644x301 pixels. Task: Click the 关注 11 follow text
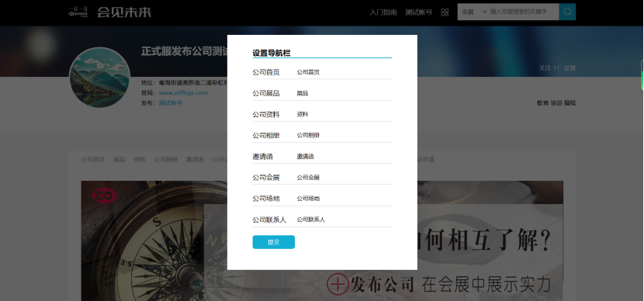pyautogui.click(x=549, y=68)
